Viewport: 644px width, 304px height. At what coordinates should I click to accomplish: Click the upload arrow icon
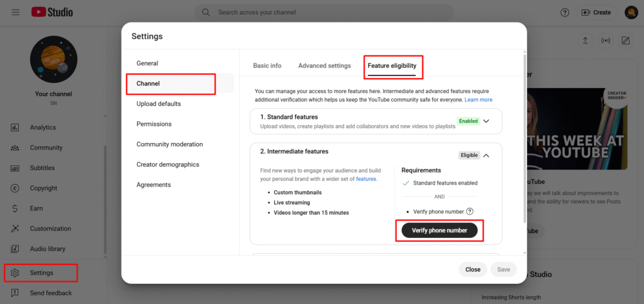point(586,41)
